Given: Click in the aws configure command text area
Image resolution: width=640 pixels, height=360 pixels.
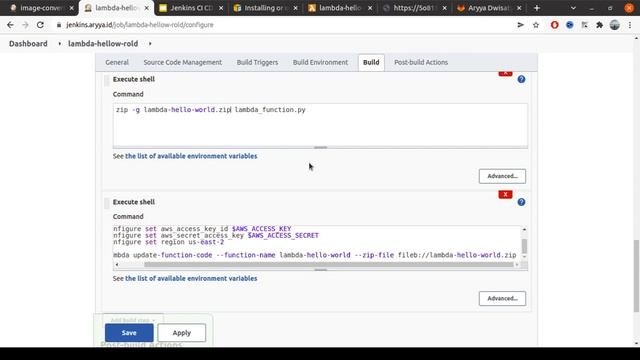Looking at the screenshot, I should 317,243.
